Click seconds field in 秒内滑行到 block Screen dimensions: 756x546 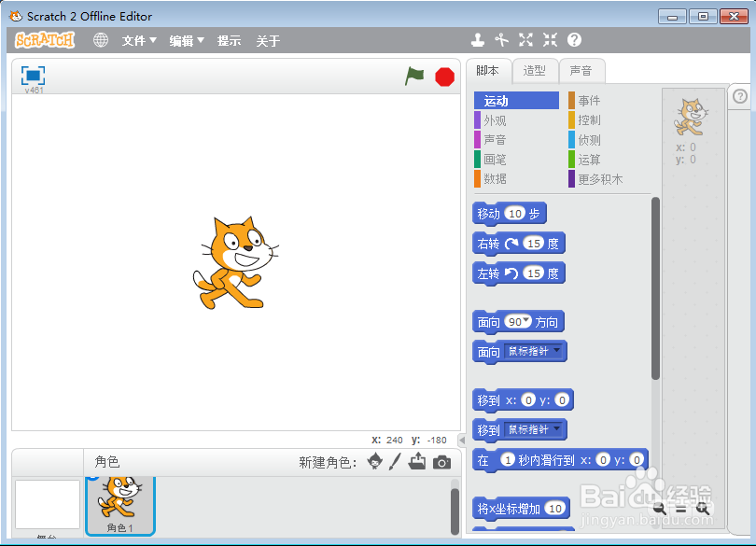[507, 459]
